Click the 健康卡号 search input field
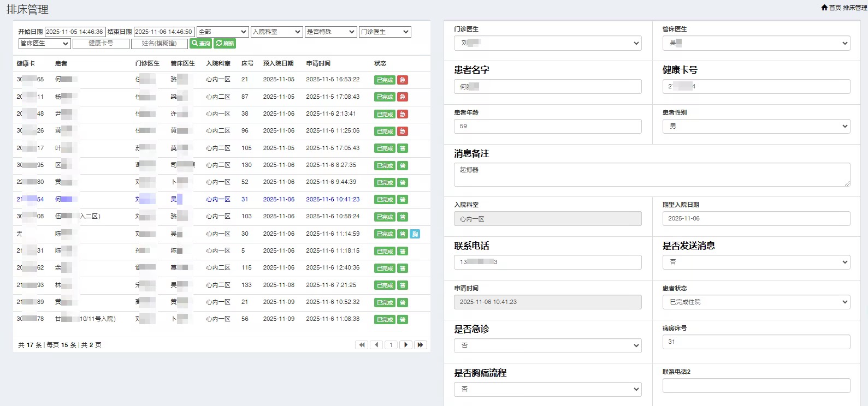 101,44
